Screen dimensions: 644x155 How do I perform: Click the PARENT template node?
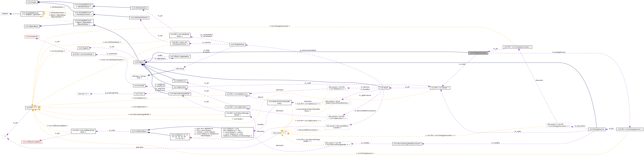tap(5, 14)
